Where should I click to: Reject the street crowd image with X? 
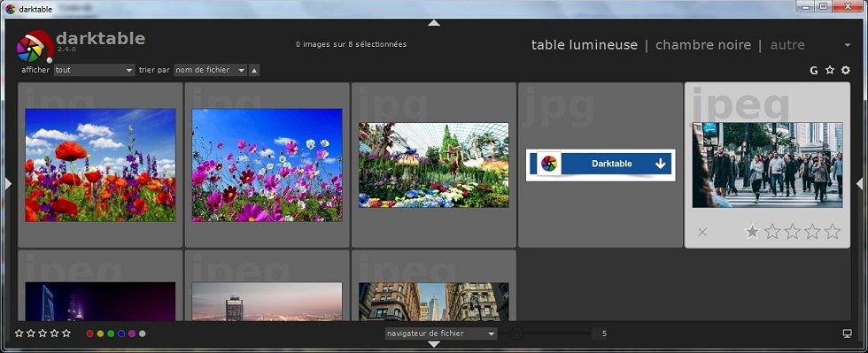[702, 232]
